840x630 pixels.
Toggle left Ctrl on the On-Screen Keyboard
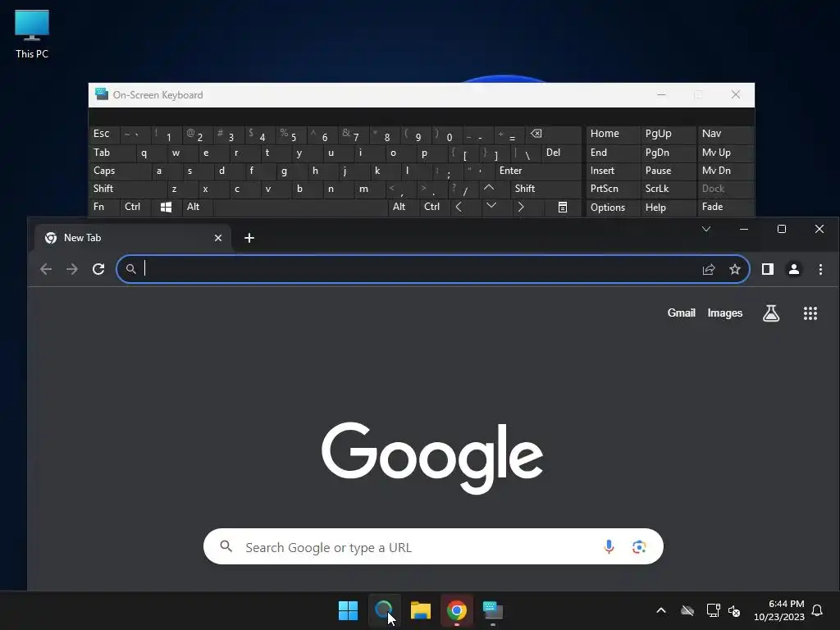click(x=135, y=207)
